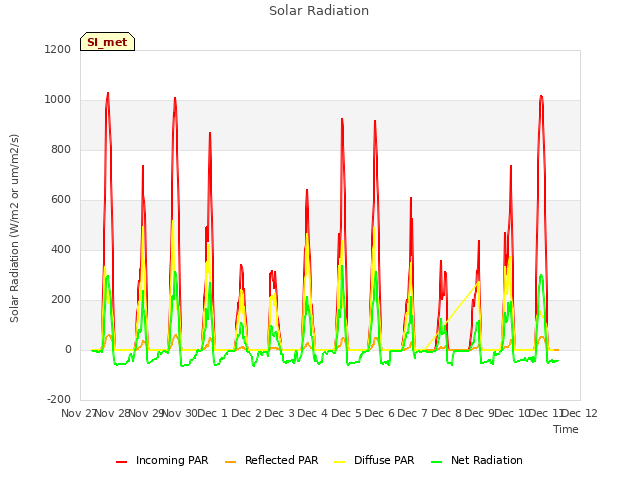This screenshot has width=640, height=480.
Task: Click the 0 y-axis tick label
Action: 68,349
